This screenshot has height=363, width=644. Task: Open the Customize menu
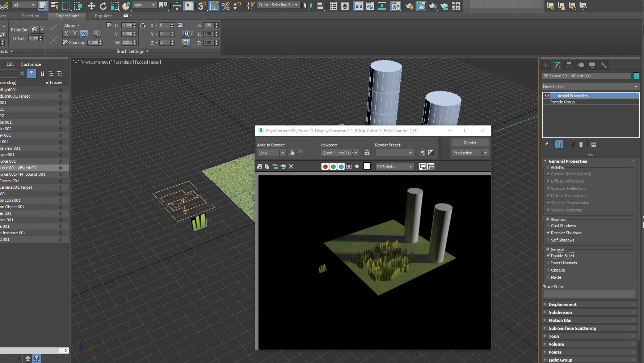coord(30,64)
